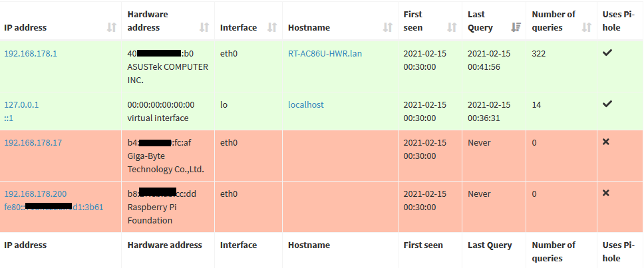
Task: Open the 192.168.178.17 address link
Action: tap(33, 143)
